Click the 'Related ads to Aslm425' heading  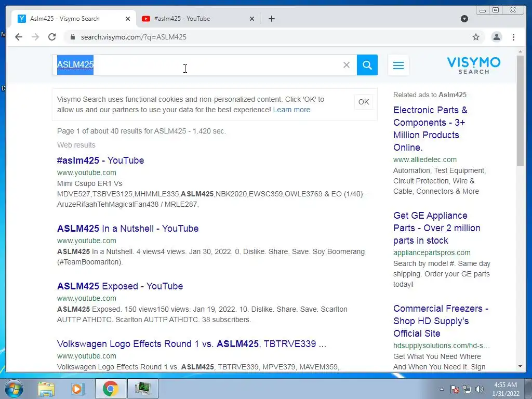[430, 95]
